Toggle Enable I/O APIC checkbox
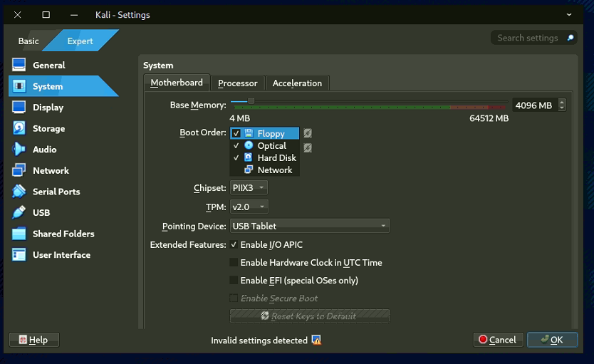The image size is (594, 364). point(234,245)
